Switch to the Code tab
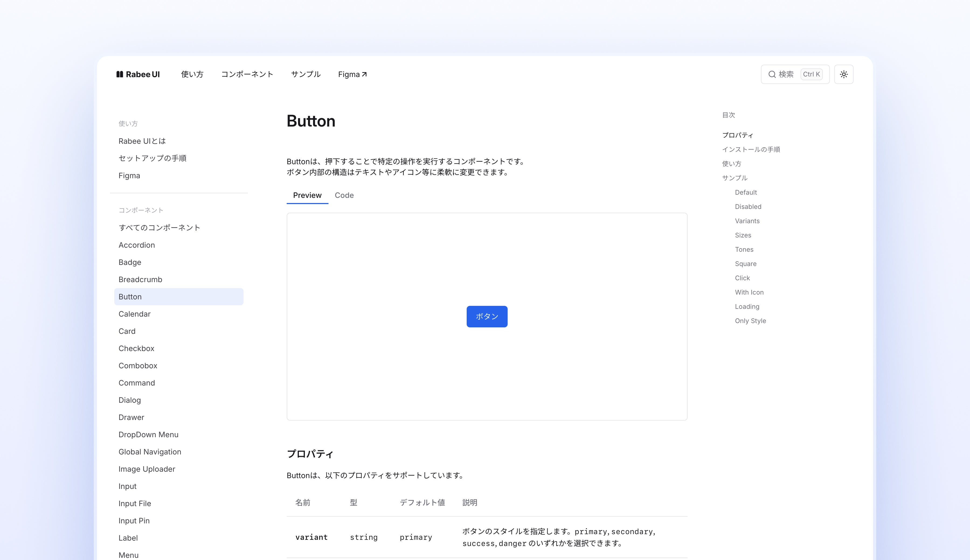 point(344,195)
